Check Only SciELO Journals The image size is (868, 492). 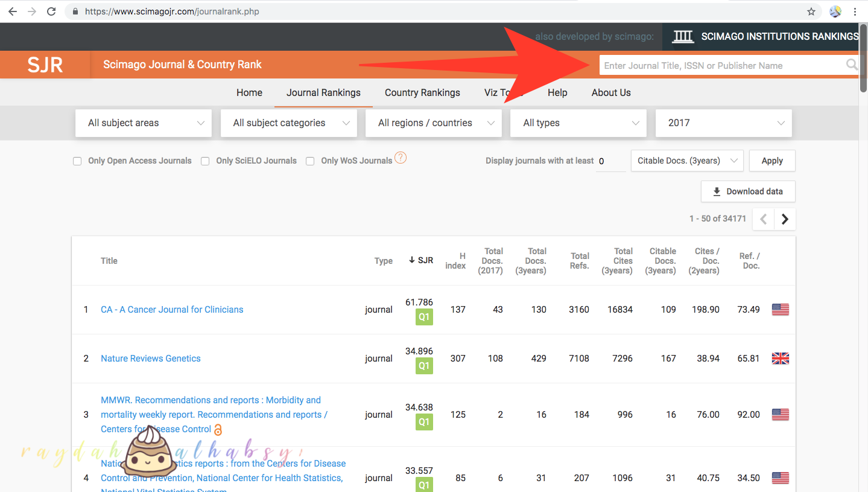pyautogui.click(x=205, y=161)
